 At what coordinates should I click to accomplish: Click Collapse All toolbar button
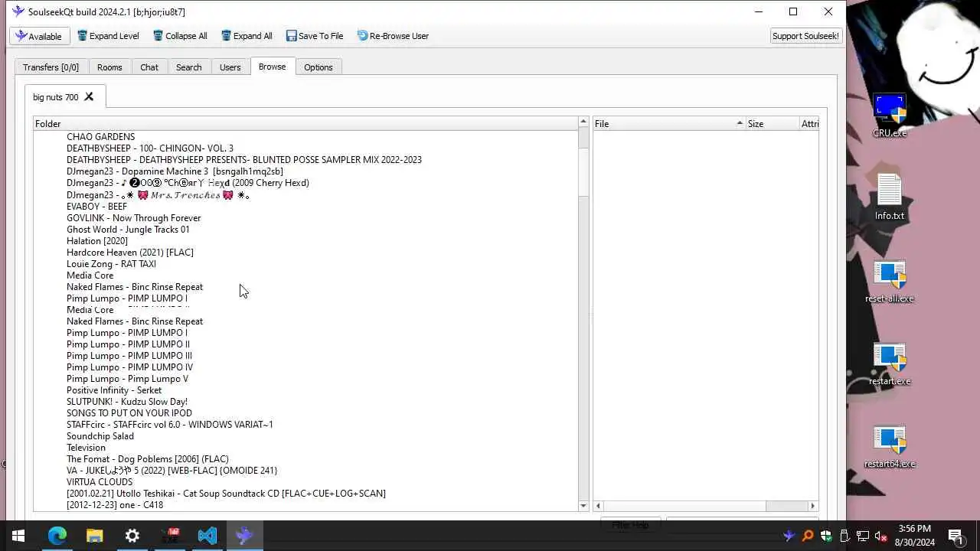pos(180,36)
